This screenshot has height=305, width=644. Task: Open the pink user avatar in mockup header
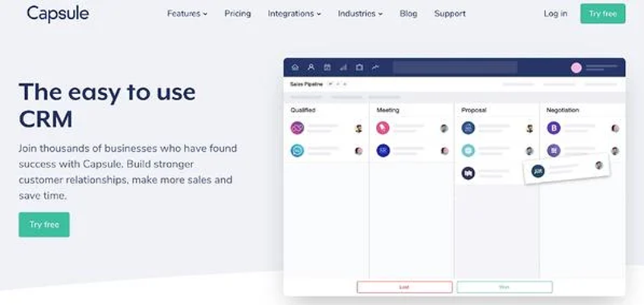(576, 68)
